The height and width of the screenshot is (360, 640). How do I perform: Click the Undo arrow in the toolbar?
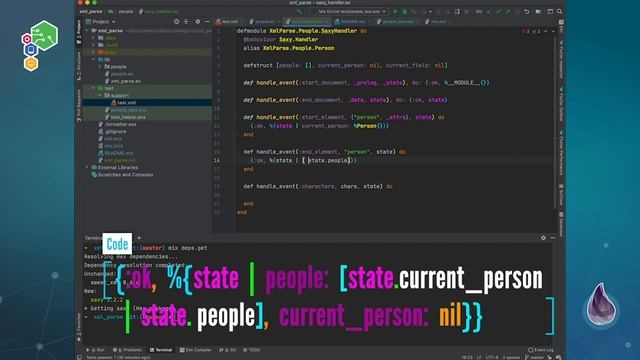click(527, 12)
